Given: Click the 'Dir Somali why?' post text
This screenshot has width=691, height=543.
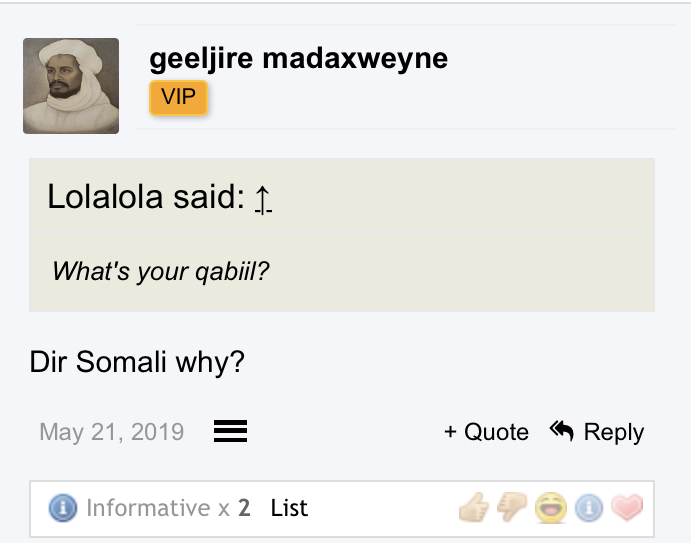Looking at the screenshot, I should coord(137,362).
